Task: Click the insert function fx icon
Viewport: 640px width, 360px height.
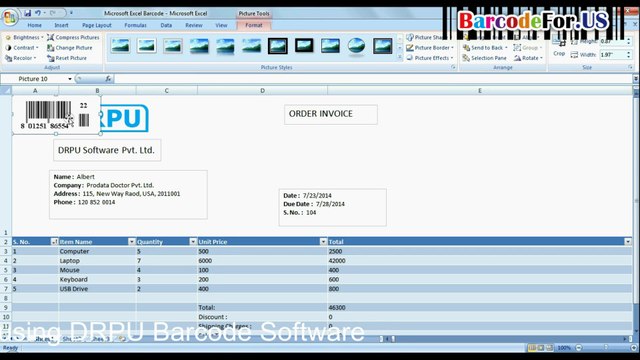Action: (108, 78)
